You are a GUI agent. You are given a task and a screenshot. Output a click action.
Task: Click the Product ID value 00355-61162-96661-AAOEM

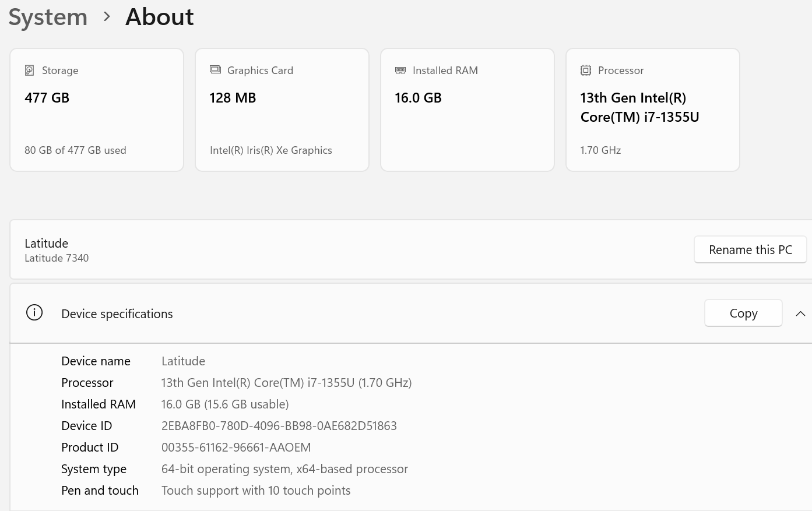[x=236, y=447]
